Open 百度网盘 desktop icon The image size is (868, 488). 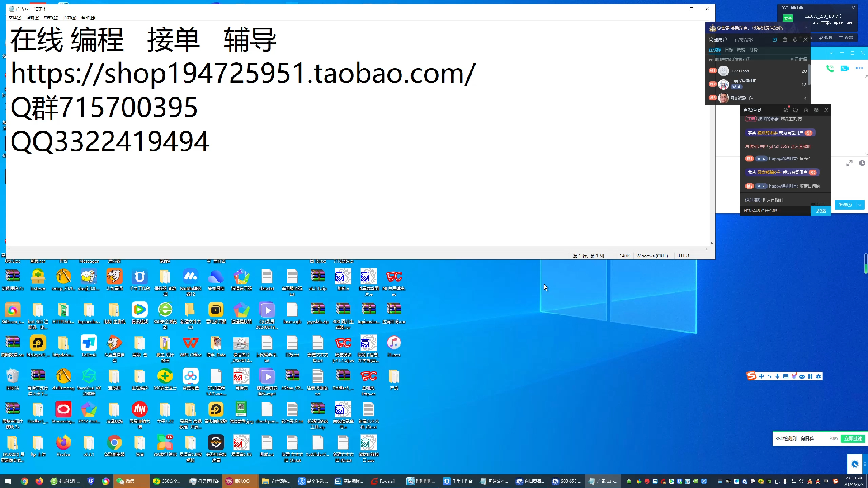pos(190,379)
